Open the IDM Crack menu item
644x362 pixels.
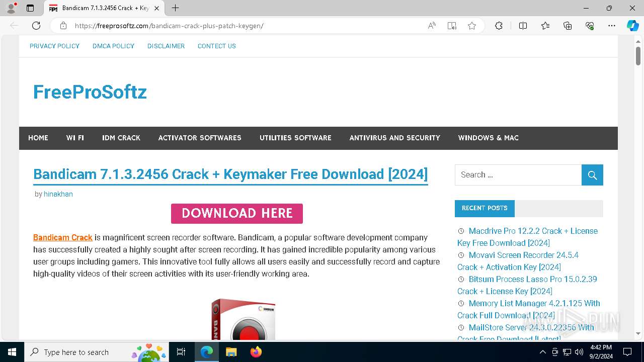[x=121, y=138]
